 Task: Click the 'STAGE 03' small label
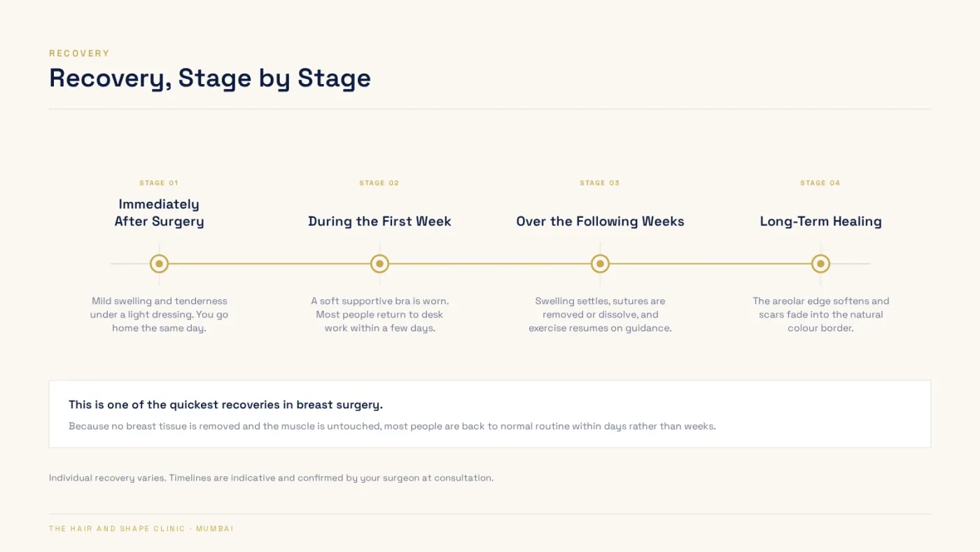click(x=600, y=183)
